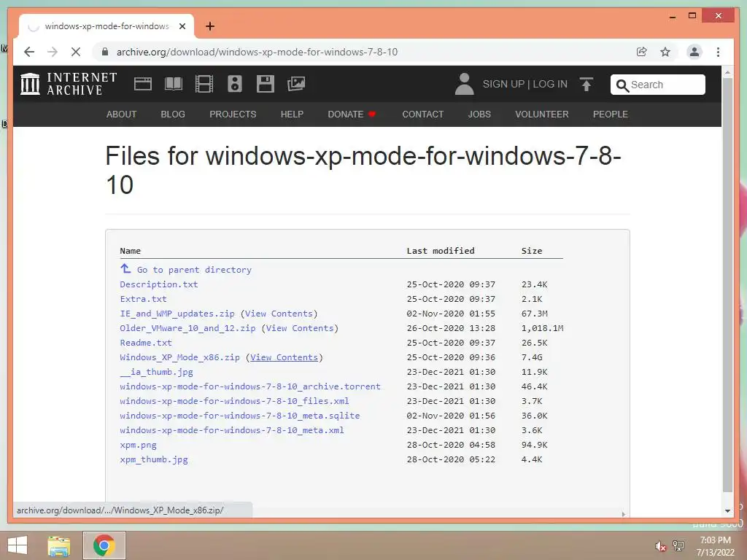
Task: Open File Explorer from taskbar
Action: point(59,545)
